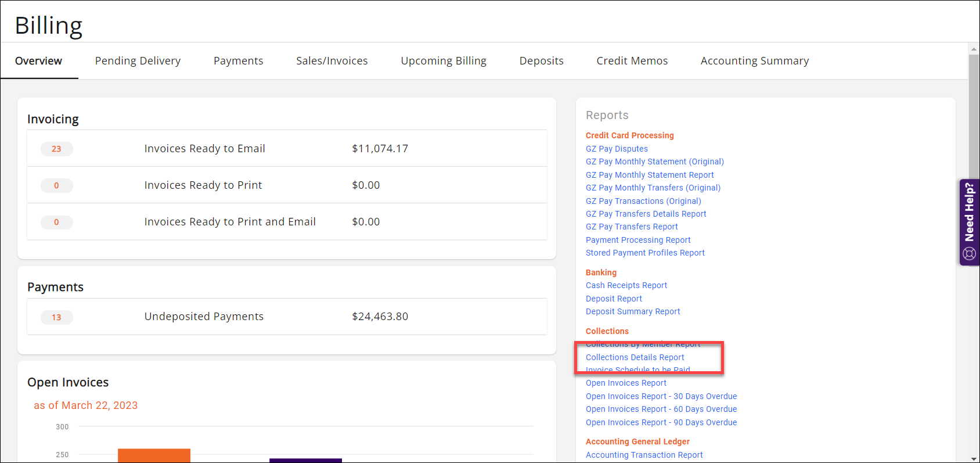Click the Need Help lifebuoy icon
This screenshot has width=980, height=463.
[969, 253]
